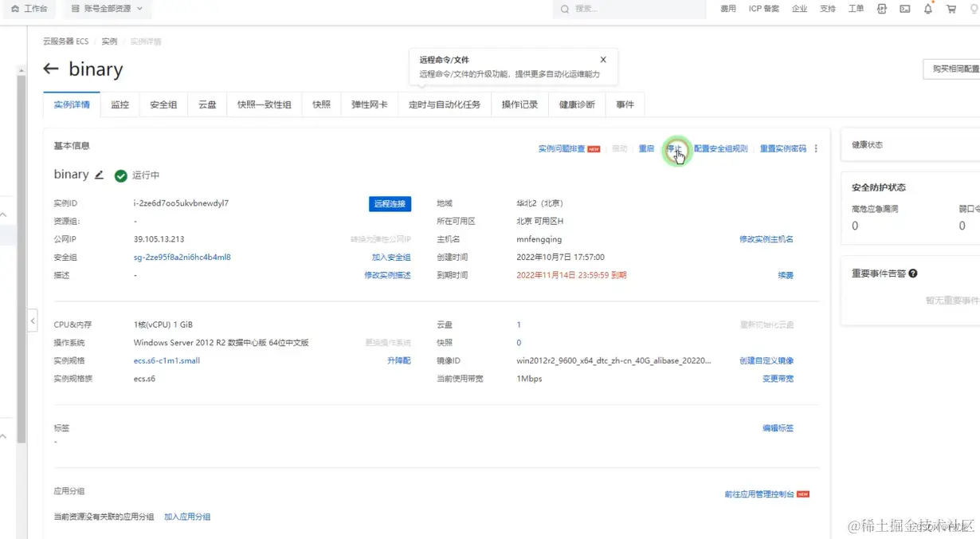Viewport: 980px width, 539px height.
Task: Select the 实例详情 tab
Action: tap(72, 104)
